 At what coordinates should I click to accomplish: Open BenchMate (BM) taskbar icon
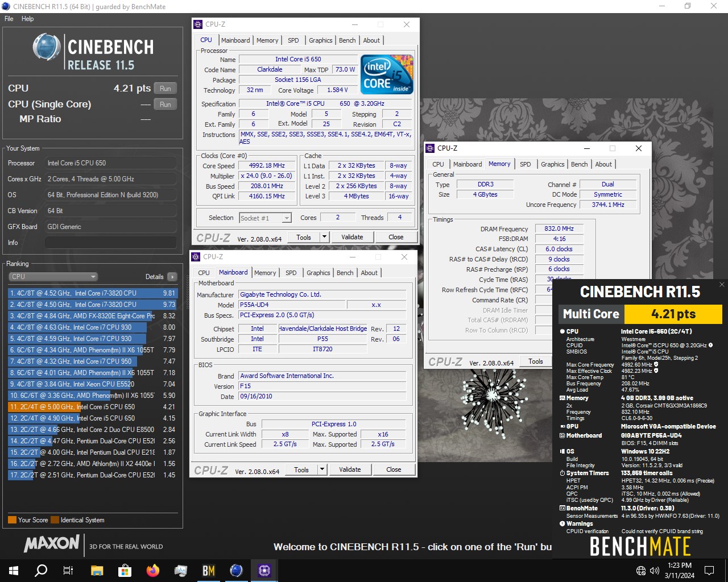[209, 570]
